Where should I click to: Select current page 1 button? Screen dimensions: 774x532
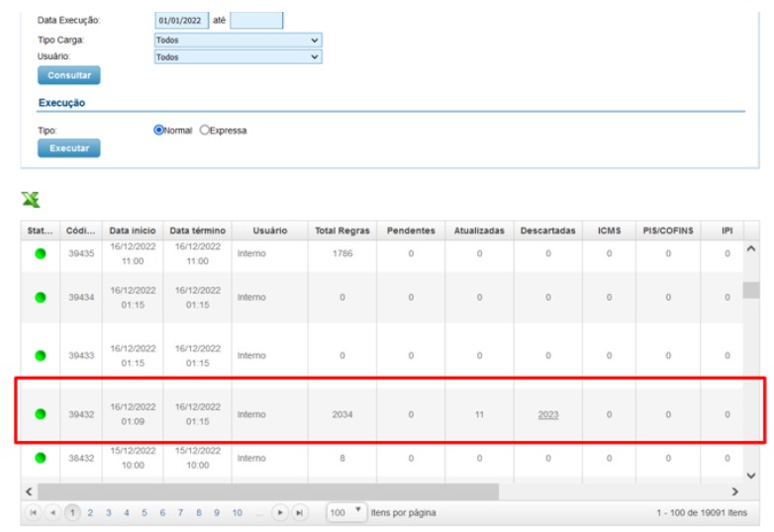pos(72,513)
